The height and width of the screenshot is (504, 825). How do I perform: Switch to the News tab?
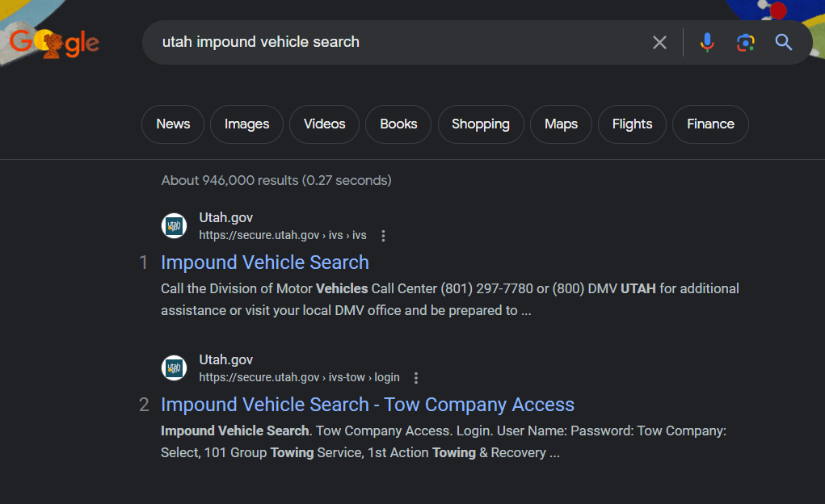pyautogui.click(x=173, y=124)
